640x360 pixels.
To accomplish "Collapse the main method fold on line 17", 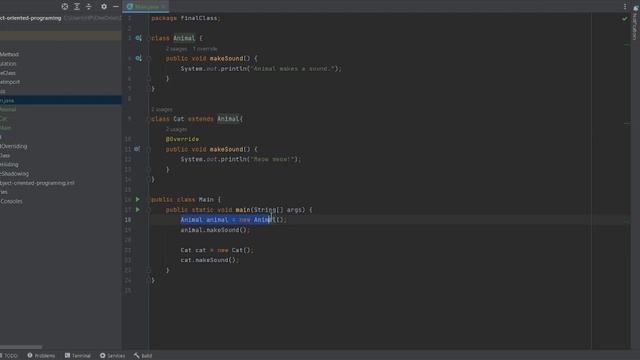I will click(149, 210).
